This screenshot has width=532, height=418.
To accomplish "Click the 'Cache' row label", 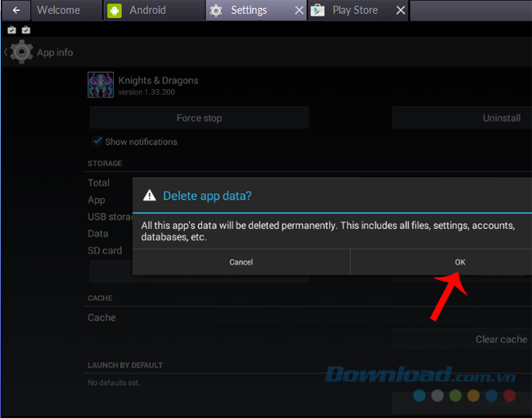I will pyautogui.click(x=101, y=317).
